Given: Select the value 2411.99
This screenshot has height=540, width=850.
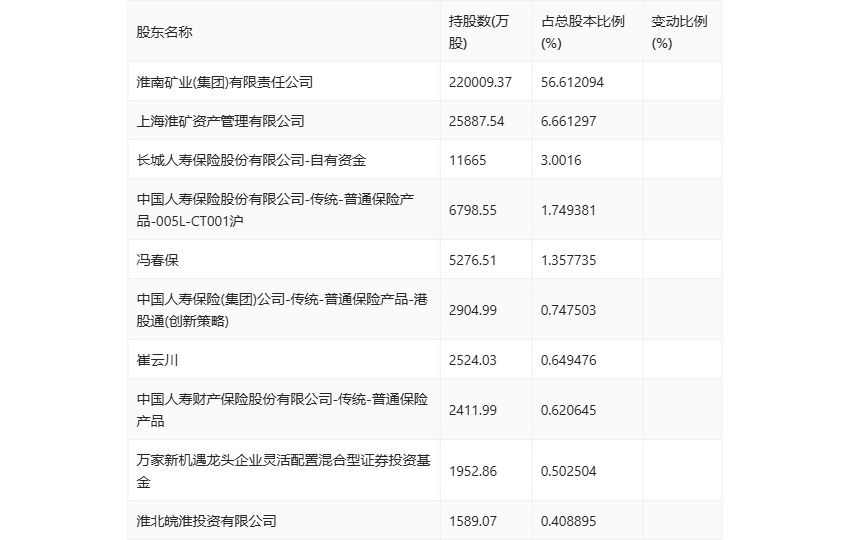Looking at the screenshot, I should [x=473, y=409].
